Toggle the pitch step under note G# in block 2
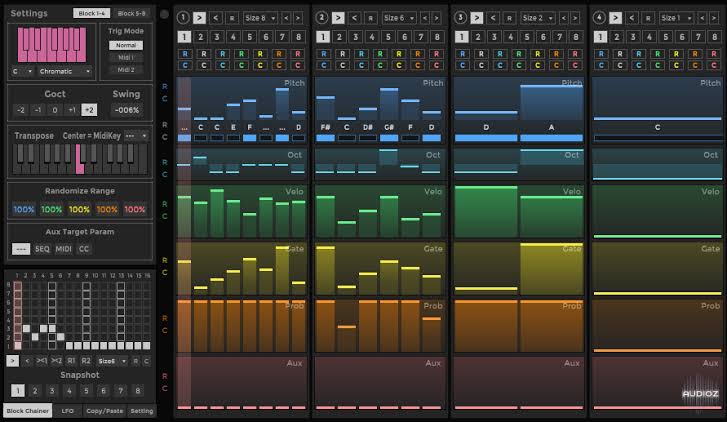 389,138
